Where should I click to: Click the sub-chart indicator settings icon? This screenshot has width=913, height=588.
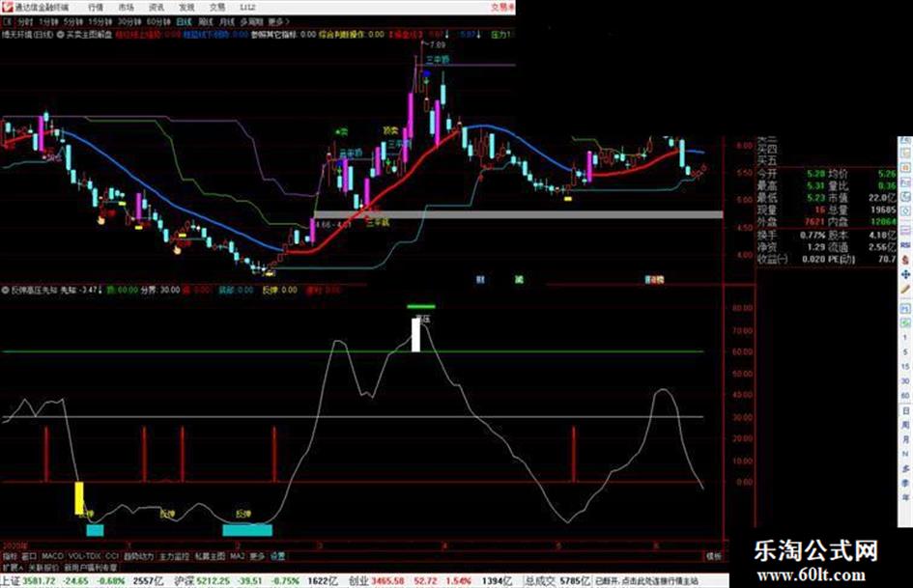(x=6, y=290)
